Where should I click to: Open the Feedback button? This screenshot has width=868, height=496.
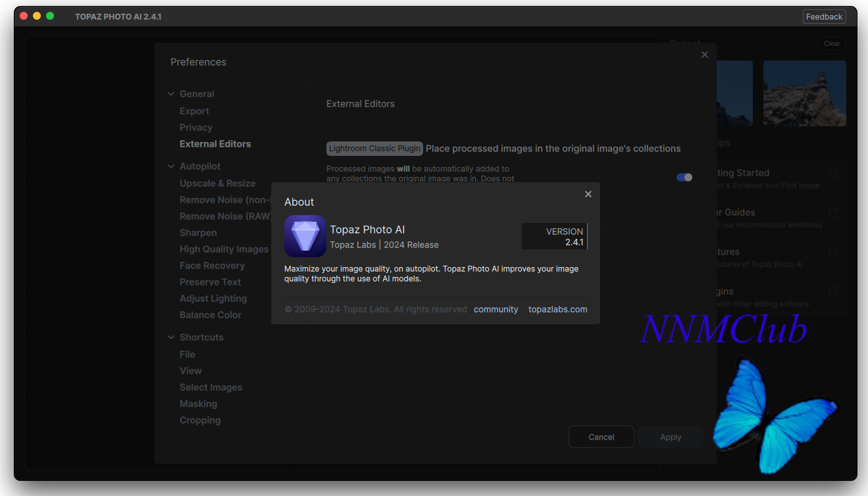point(824,16)
